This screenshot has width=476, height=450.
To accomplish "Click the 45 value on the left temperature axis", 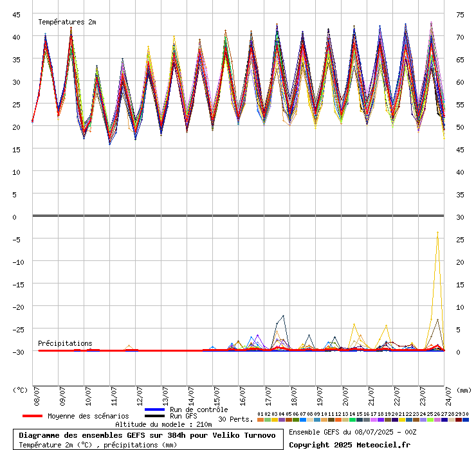I will click(16, 15).
